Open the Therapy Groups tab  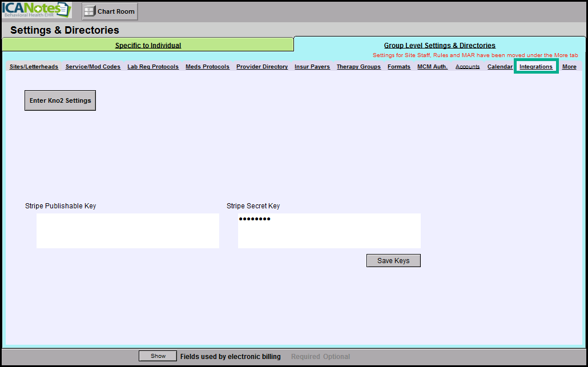tap(359, 67)
